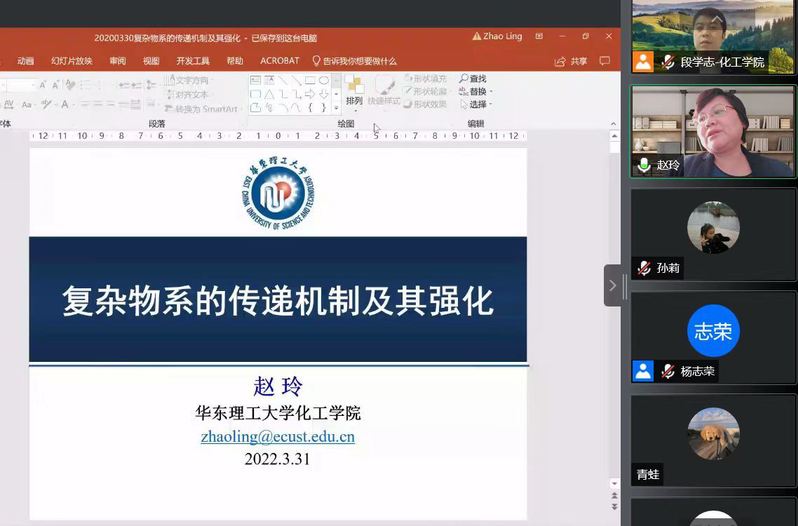Image resolution: width=798 pixels, height=526 pixels.
Task: Expand the shapes gallery More arrow
Action: (x=336, y=107)
